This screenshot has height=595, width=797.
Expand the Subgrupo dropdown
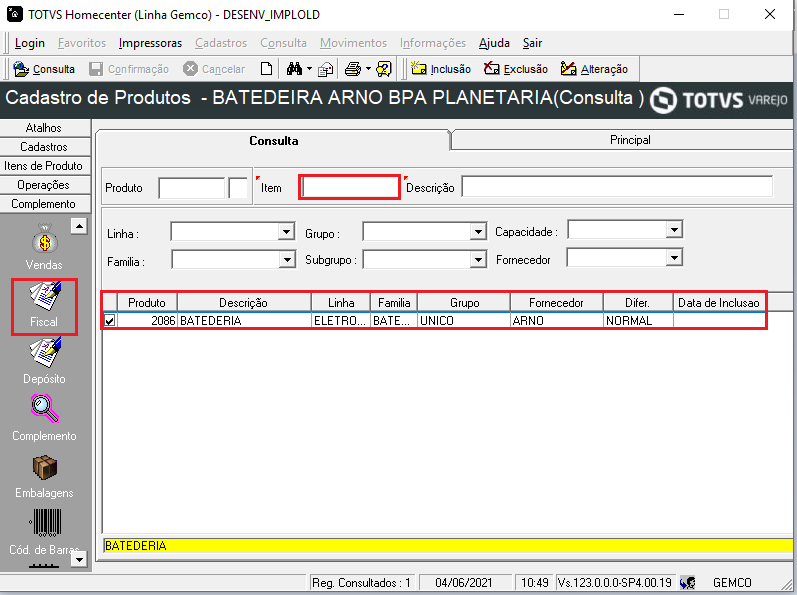point(478,260)
